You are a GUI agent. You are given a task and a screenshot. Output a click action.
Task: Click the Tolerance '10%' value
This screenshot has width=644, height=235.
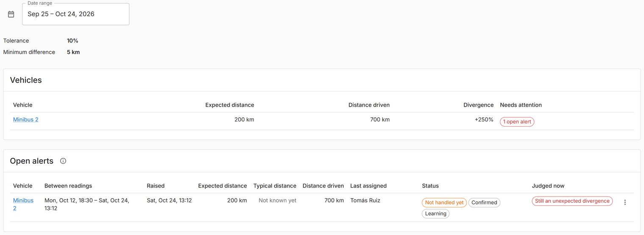pyautogui.click(x=72, y=41)
